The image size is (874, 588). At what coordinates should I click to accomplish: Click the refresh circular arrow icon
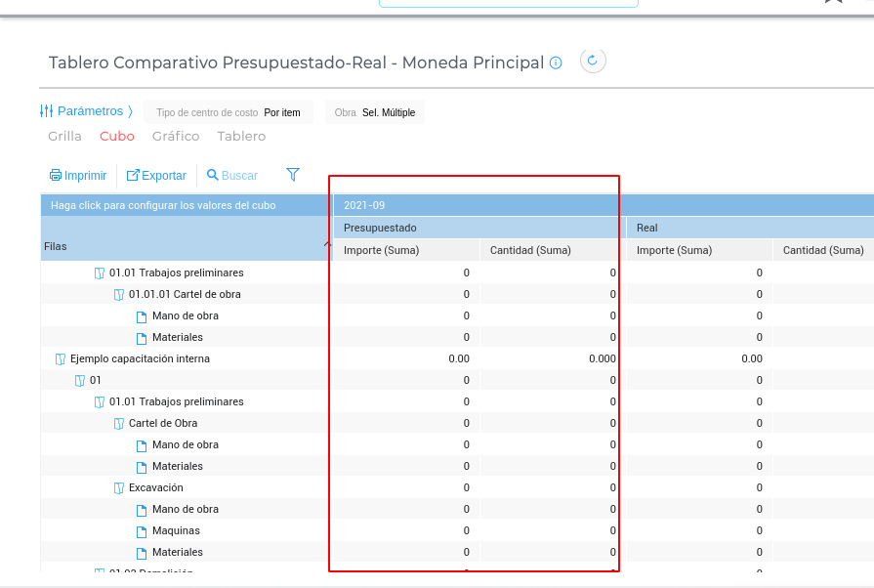[594, 62]
